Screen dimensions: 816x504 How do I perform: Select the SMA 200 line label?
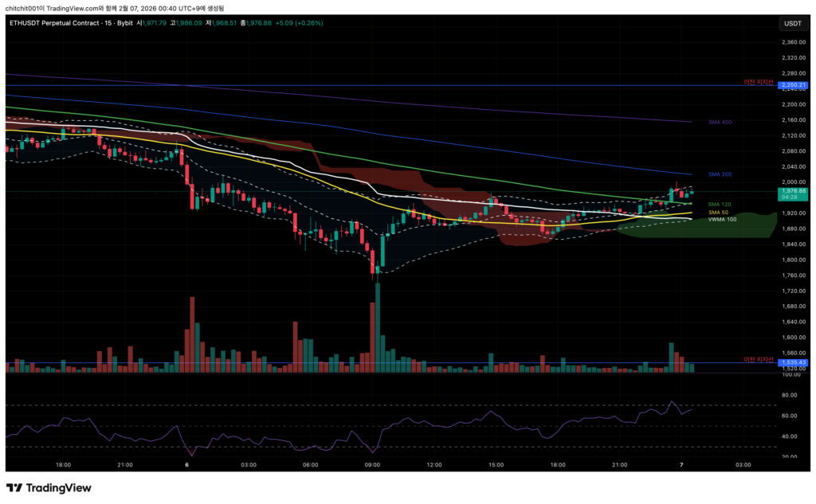720,174
